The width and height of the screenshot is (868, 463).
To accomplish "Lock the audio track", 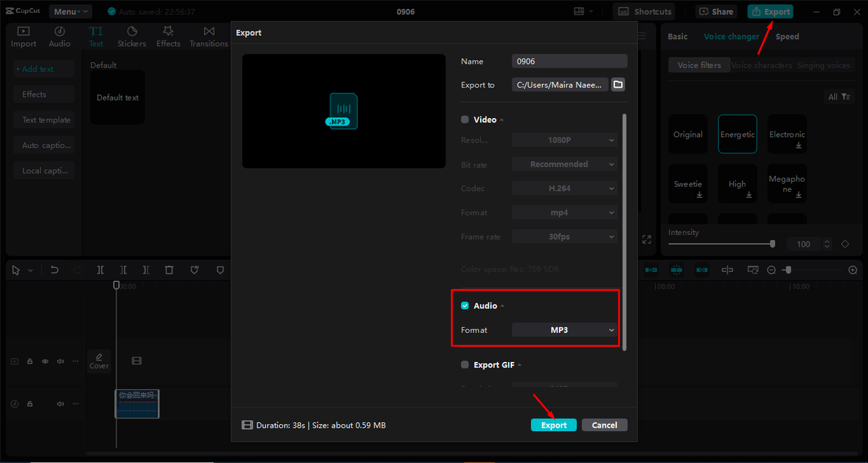I will pyautogui.click(x=30, y=403).
